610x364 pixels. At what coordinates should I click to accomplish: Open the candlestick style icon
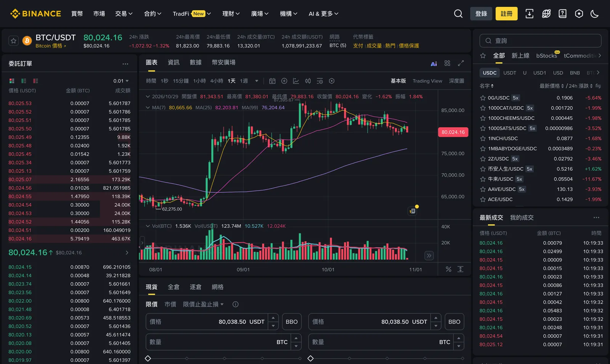click(308, 81)
